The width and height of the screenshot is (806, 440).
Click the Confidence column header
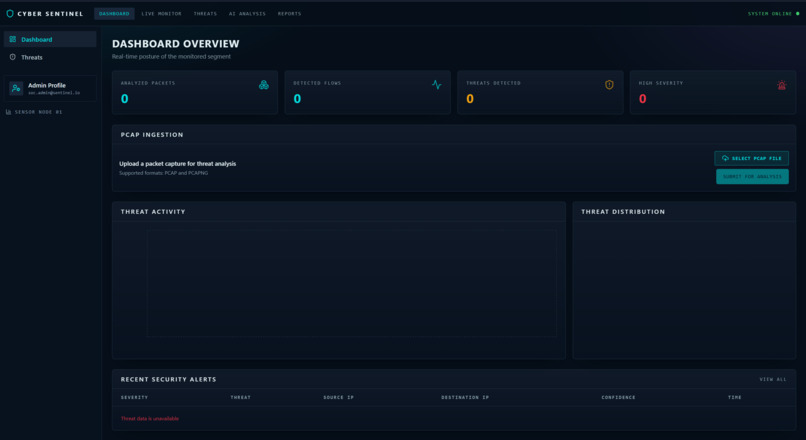pyautogui.click(x=618, y=397)
